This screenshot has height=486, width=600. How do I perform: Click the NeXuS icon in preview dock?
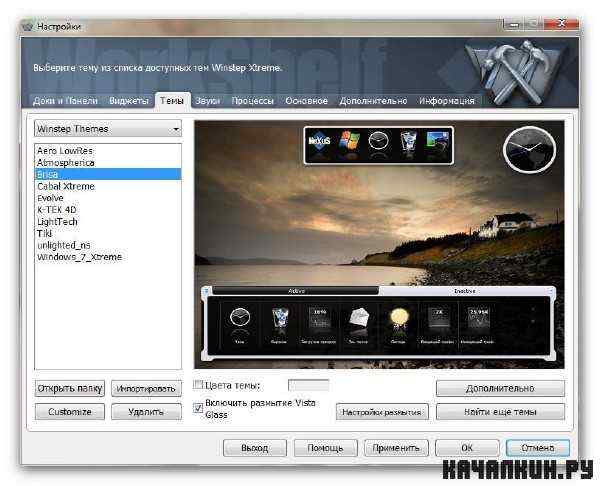pos(319,142)
